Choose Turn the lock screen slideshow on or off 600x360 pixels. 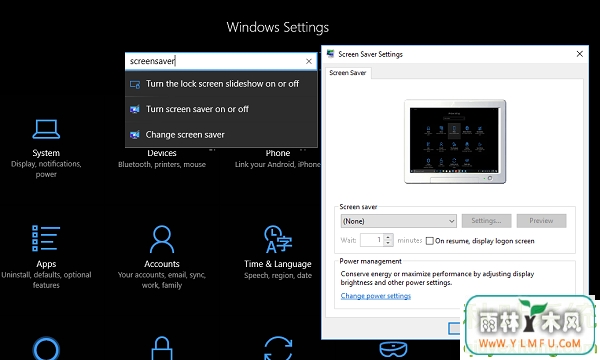221,84
